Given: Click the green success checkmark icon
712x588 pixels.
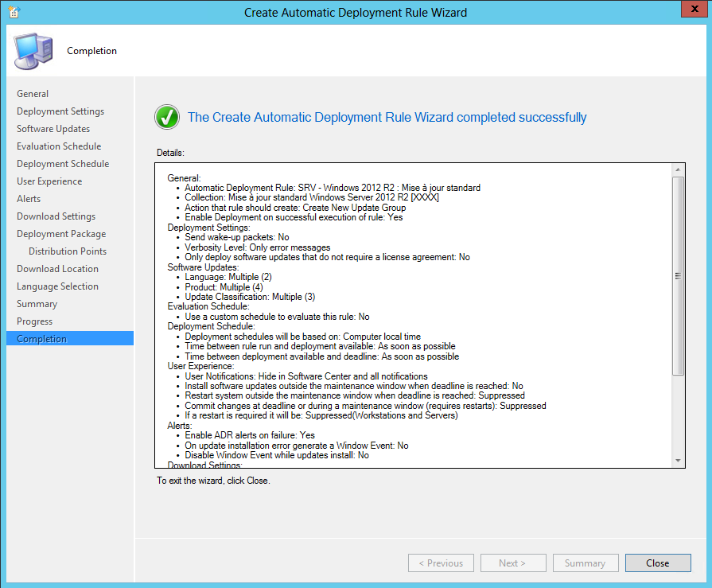Looking at the screenshot, I should coord(167,117).
